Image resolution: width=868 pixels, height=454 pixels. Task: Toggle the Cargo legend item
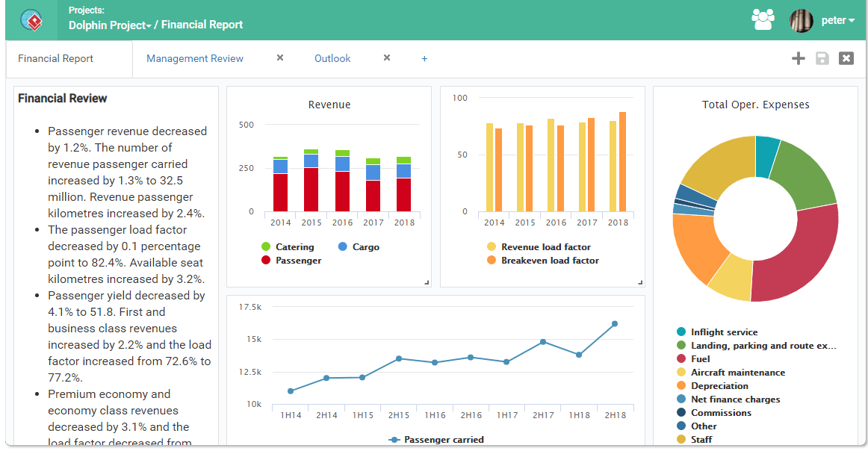pyautogui.click(x=359, y=247)
